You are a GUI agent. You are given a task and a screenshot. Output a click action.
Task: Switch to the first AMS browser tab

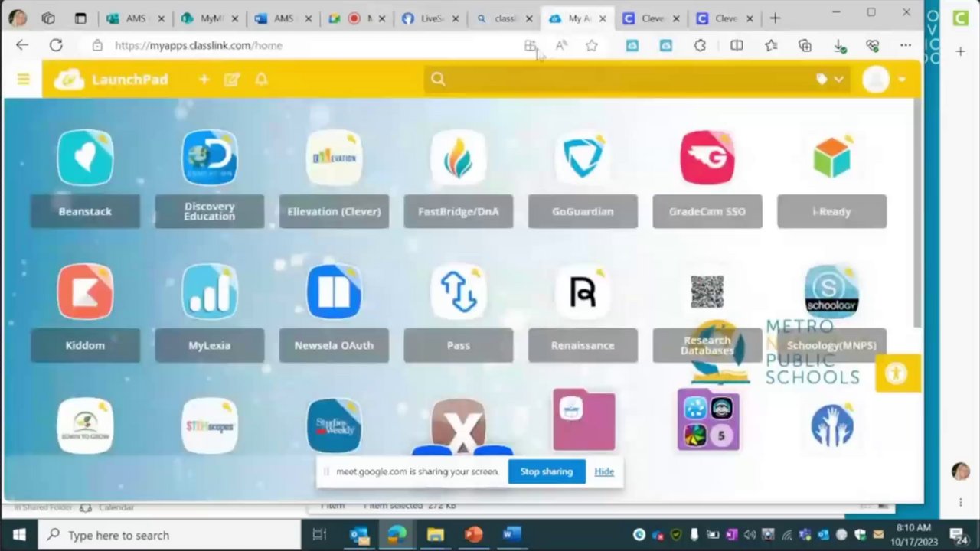tap(136, 18)
